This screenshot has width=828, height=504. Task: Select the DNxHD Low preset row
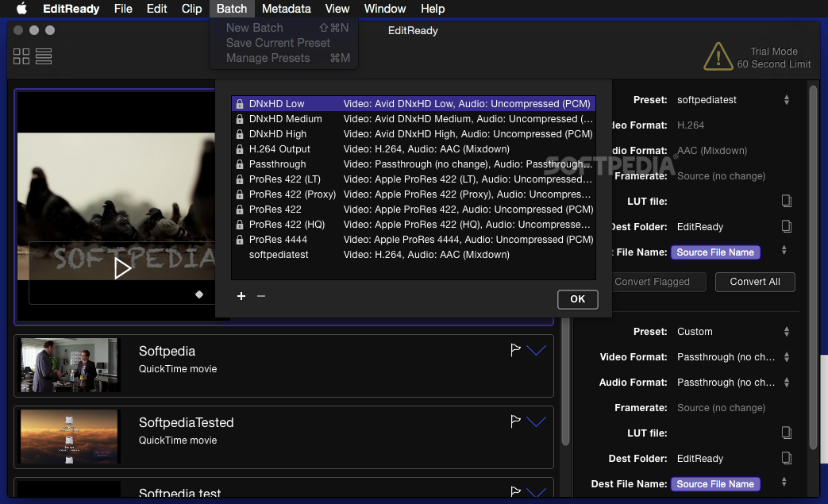[x=414, y=104]
